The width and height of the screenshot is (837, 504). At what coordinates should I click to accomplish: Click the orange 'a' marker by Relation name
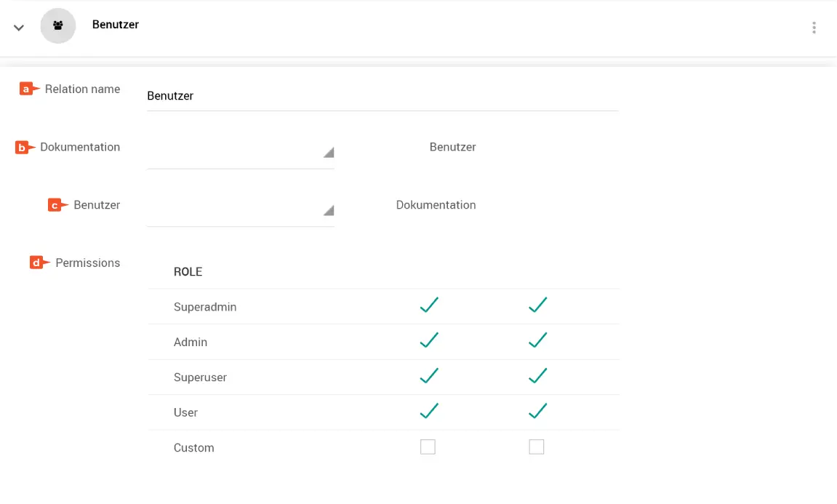point(28,89)
